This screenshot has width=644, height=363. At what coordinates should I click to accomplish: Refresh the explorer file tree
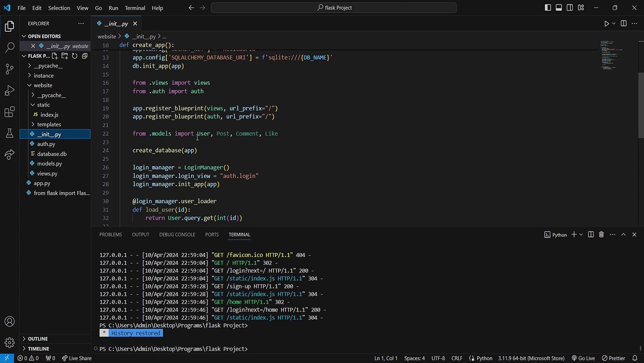[x=75, y=56]
